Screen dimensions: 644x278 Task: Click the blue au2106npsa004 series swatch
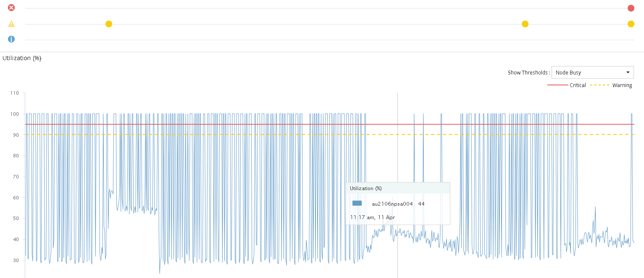click(357, 204)
